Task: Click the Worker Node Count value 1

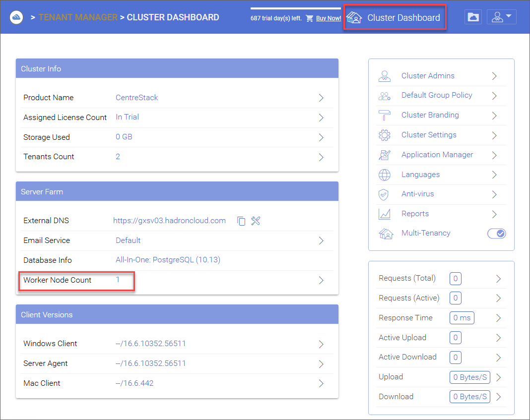Action: click(118, 280)
